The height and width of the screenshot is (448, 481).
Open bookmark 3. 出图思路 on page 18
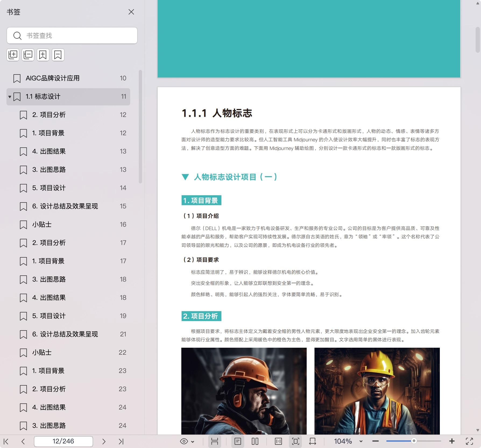coord(68,279)
